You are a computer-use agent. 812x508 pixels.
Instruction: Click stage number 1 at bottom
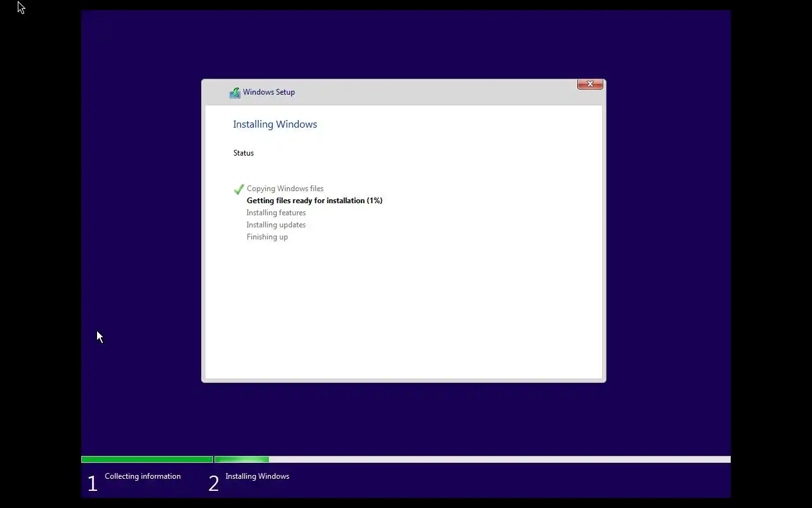[x=92, y=484]
